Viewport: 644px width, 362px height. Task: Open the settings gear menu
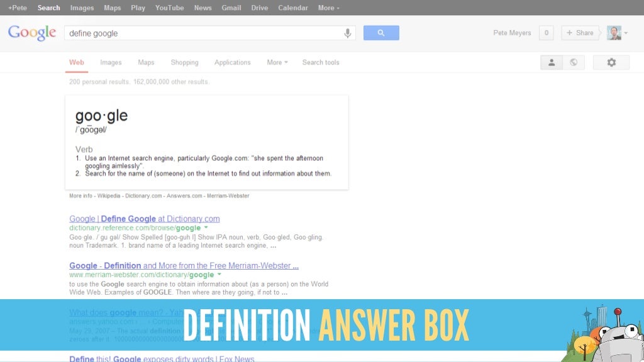point(611,62)
